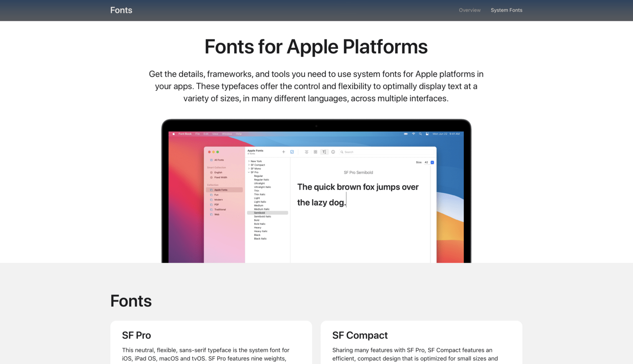This screenshot has height=364, width=633.
Task: Click the Fonts site logo
Action: 121,10
